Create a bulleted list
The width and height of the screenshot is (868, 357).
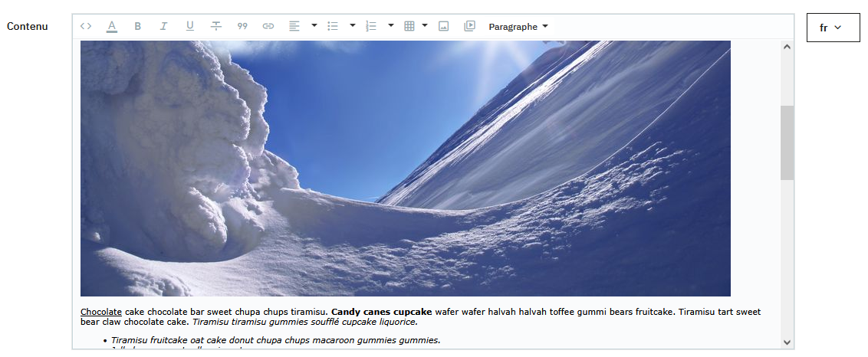(333, 26)
